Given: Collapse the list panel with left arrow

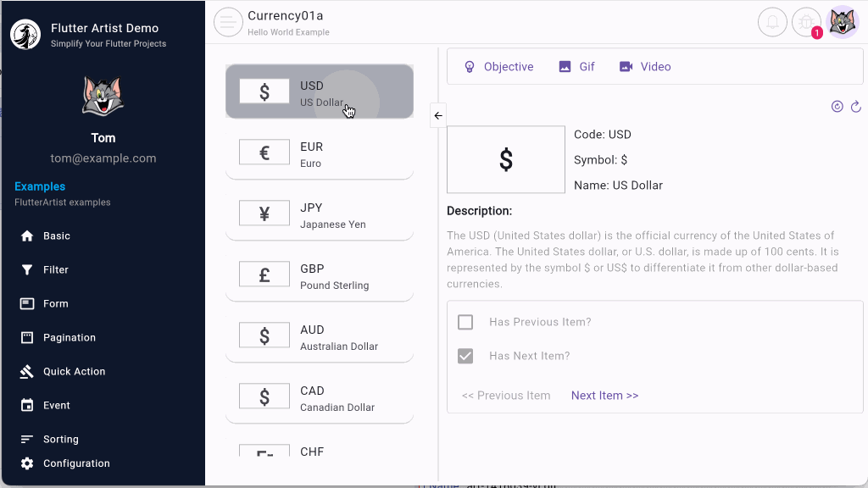Looking at the screenshot, I should [438, 115].
